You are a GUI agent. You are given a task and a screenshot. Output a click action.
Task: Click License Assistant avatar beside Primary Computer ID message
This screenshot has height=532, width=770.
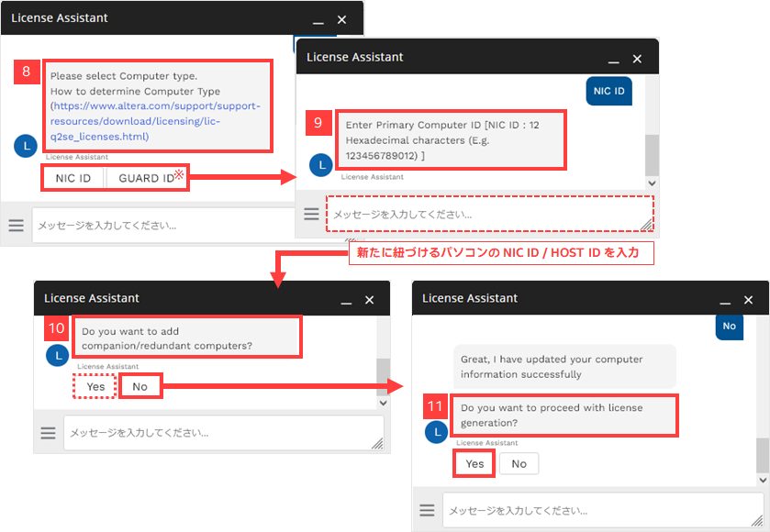coord(321,165)
